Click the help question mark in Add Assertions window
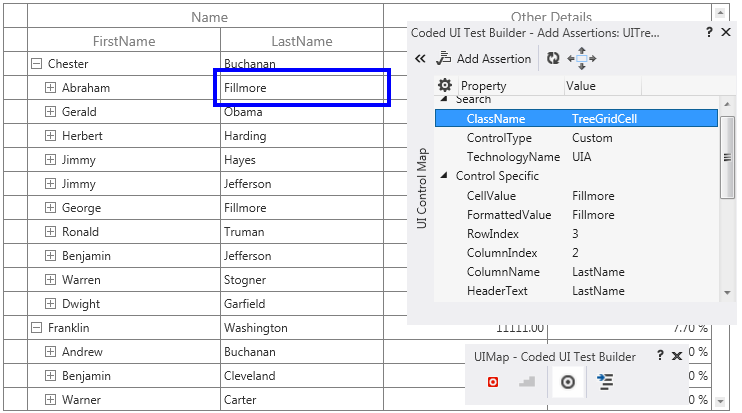The width and height of the screenshot is (742, 413). (709, 32)
